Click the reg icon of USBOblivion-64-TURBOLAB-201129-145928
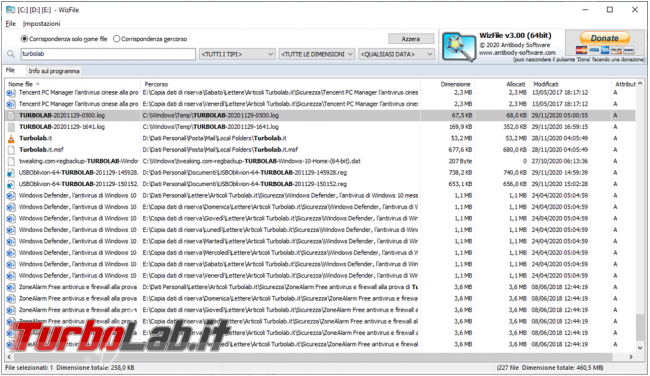 tap(11, 173)
